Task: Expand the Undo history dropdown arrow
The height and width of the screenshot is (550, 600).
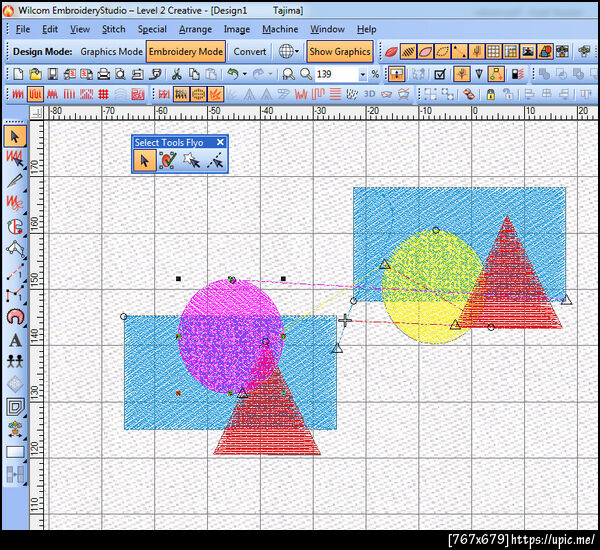Action: (245, 74)
